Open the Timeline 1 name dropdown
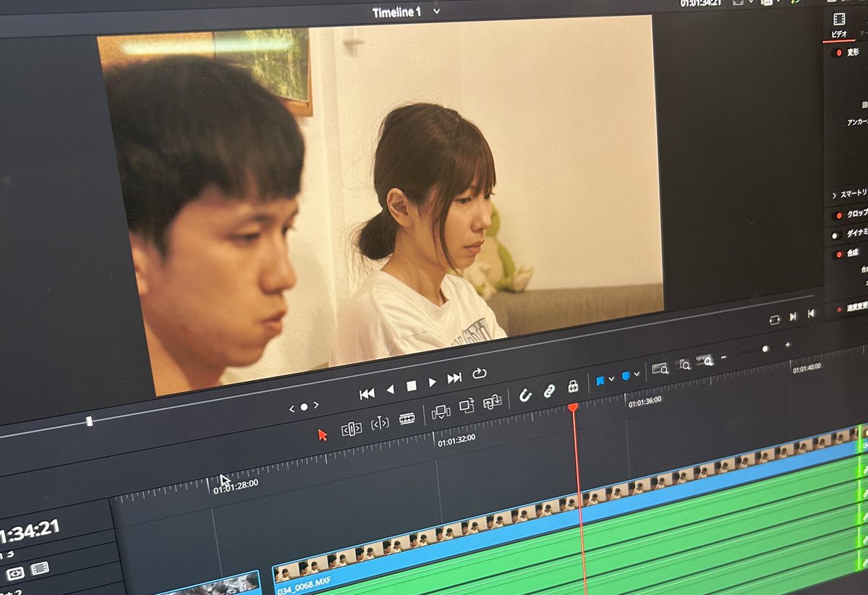The width and height of the screenshot is (868, 595). point(436,12)
